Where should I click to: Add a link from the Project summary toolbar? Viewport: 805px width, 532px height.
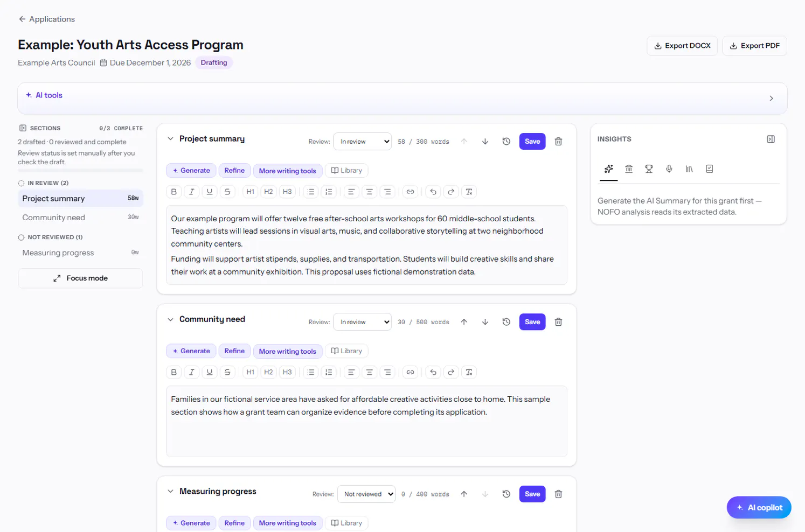click(411, 192)
